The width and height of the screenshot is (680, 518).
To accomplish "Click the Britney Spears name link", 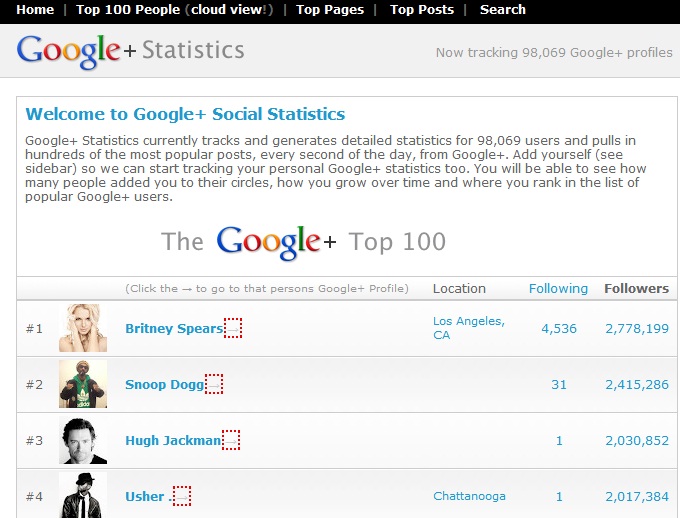I will pos(174,328).
